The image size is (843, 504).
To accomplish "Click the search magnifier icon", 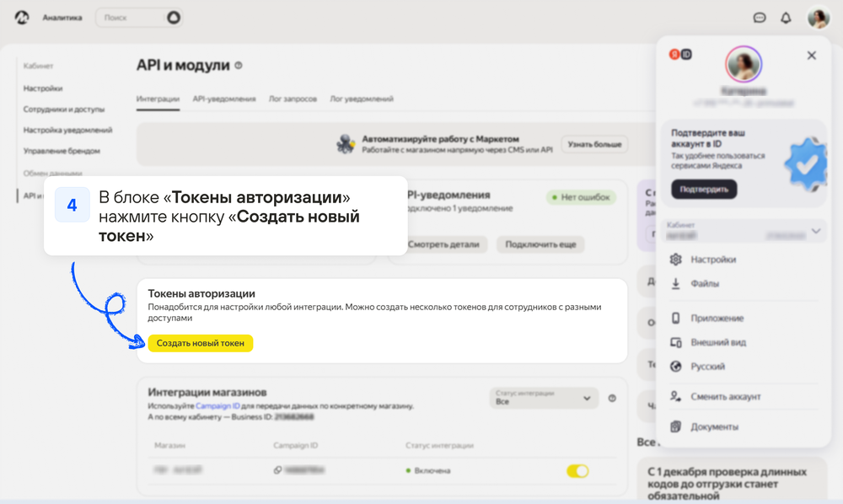I will [174, 18].
